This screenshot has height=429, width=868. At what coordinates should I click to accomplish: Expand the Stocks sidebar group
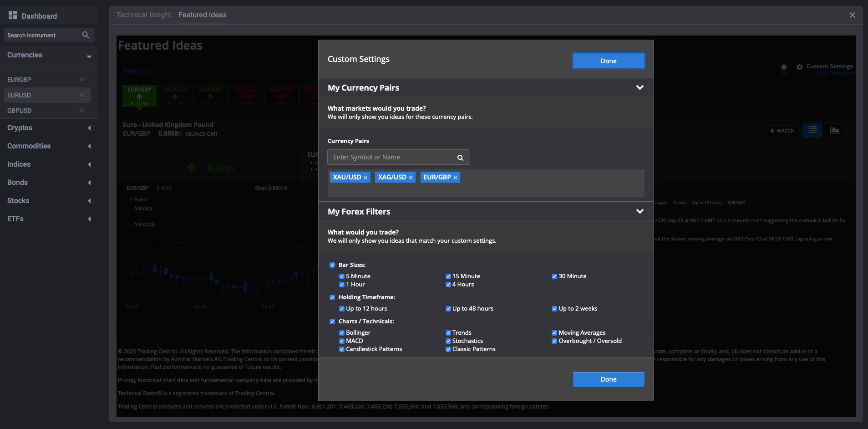tap(89, 201)
